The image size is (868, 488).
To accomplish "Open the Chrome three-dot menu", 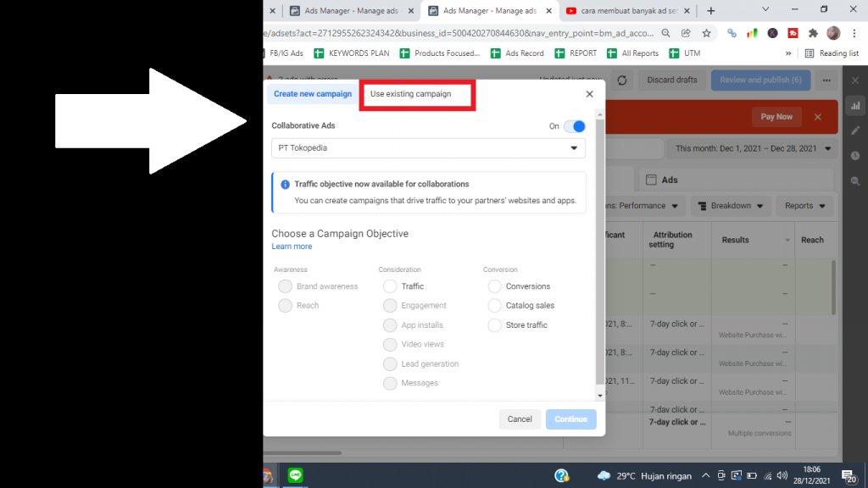I will point(854,33).
